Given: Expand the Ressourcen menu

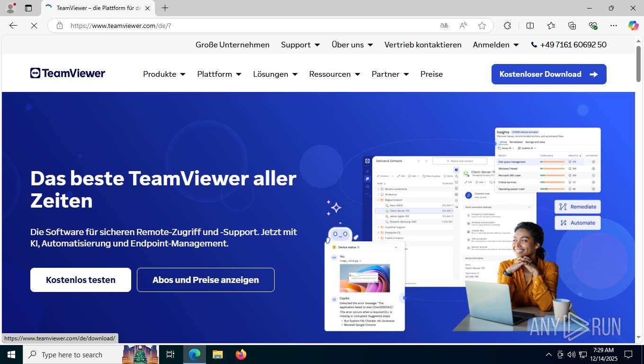Looking at the screenshot, I should tap(334, 74).
